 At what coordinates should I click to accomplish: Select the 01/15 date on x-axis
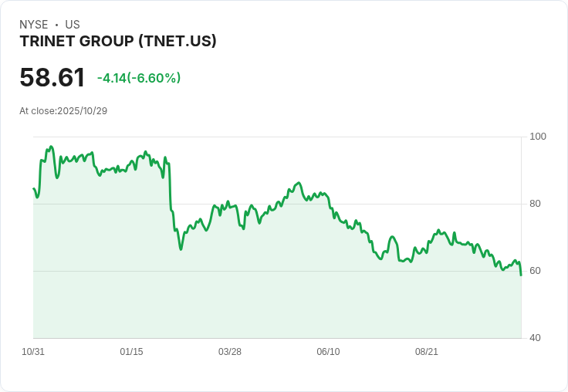tap(131, 352)
